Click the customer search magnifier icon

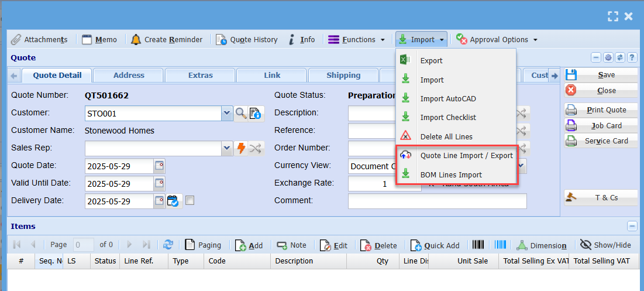coord(241,114)
